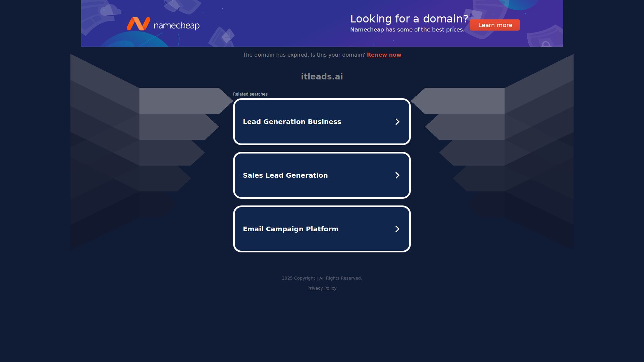Open the Privacy Policy link
Image resolution: width=644 pixels, height=362 pixels.
322,288
